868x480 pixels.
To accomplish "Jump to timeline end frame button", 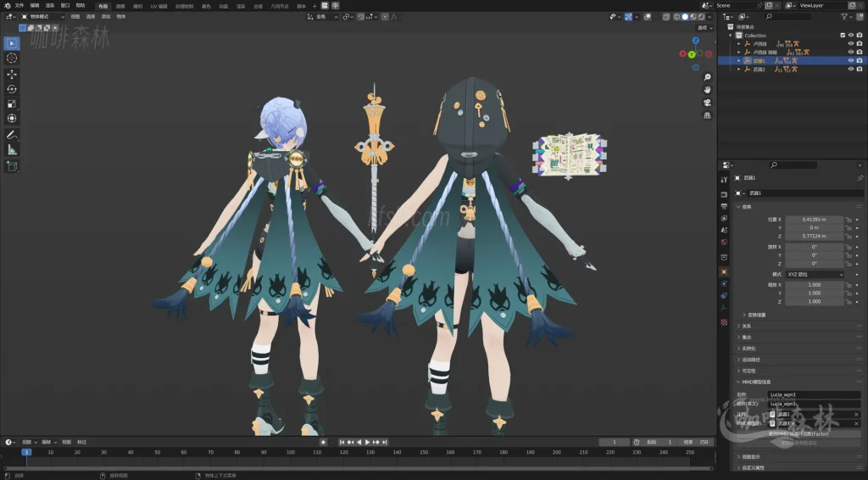I will tap(384, 442).
